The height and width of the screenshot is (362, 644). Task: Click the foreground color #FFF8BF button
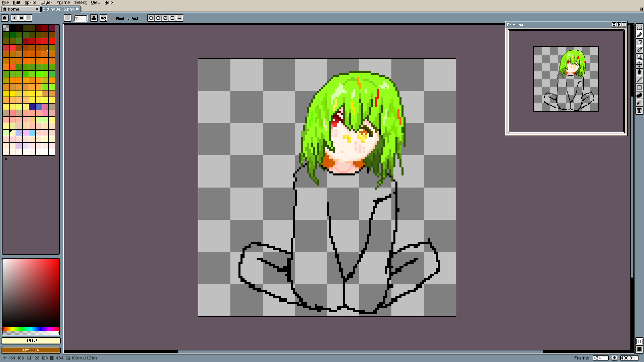(31, 341)
